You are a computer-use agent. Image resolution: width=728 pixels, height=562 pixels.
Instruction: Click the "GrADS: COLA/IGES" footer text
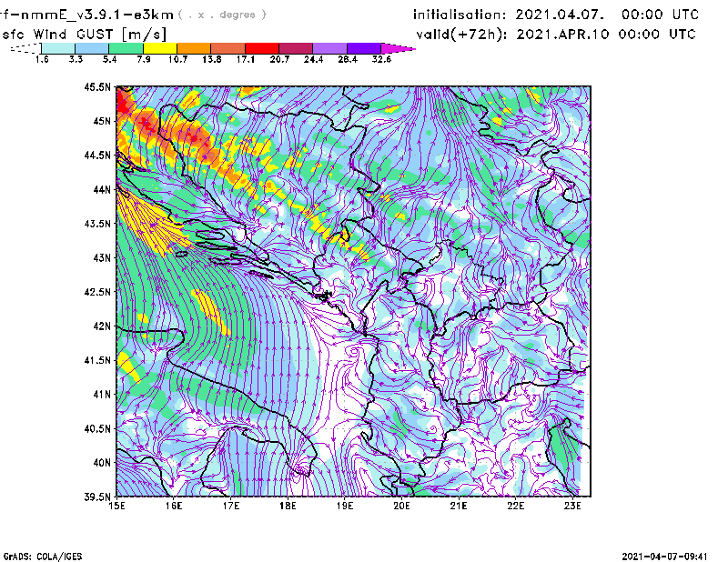click(43, 557)
